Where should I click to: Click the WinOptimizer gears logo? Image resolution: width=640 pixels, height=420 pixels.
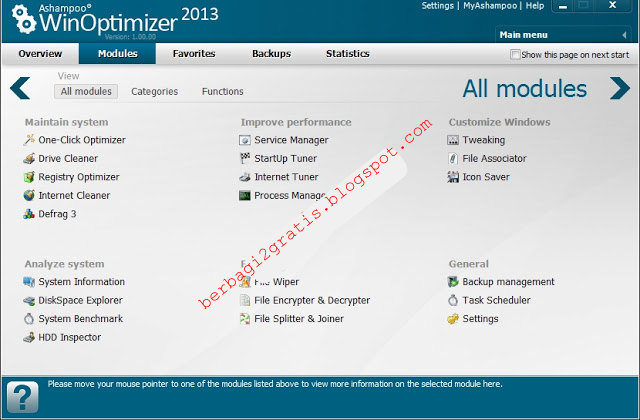pyautogui.click(x=24, y=19)
